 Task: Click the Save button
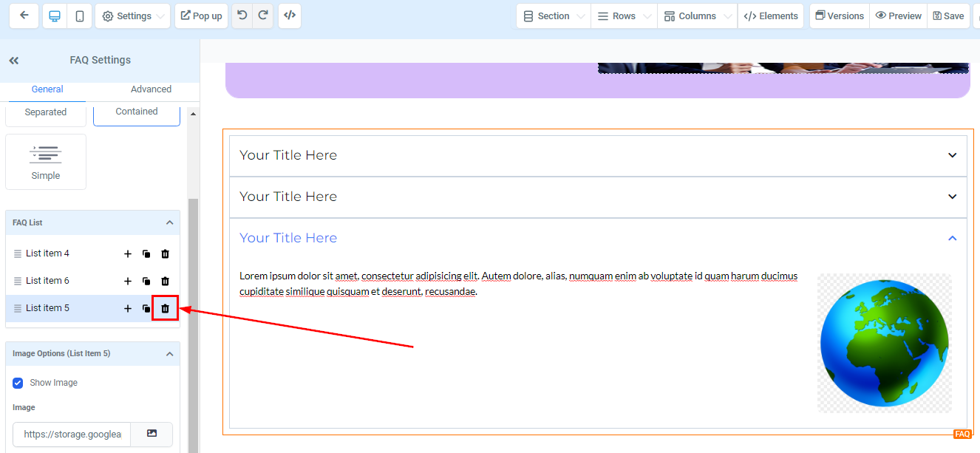(x=948, y=16)
